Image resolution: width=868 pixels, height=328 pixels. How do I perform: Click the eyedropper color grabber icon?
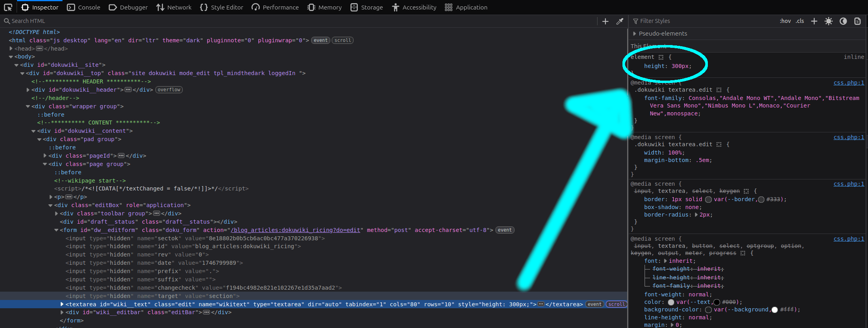pyautogui.click(x=620, y=21)
